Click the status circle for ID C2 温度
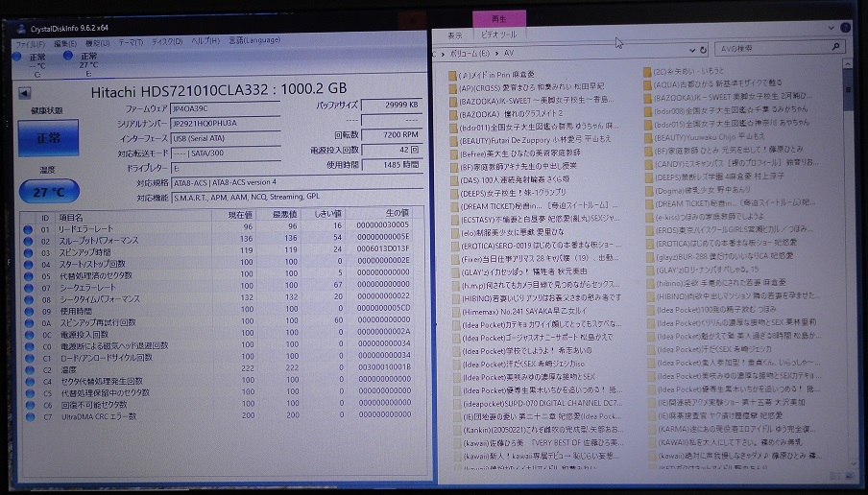868x495 pixels. 29,370
